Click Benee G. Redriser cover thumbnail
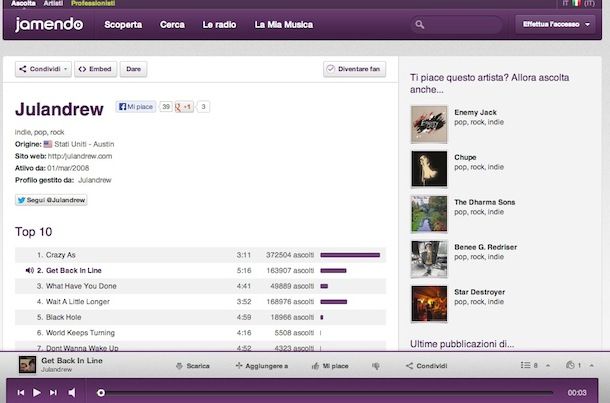610x403 pixels. (x=429, y=259)
